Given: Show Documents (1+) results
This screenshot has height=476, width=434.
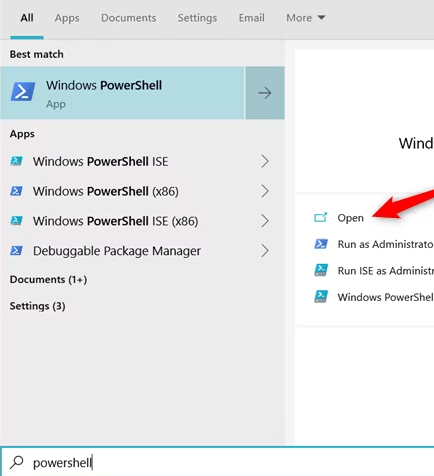Looking at the screenshot, I should [x=48, y=279].
